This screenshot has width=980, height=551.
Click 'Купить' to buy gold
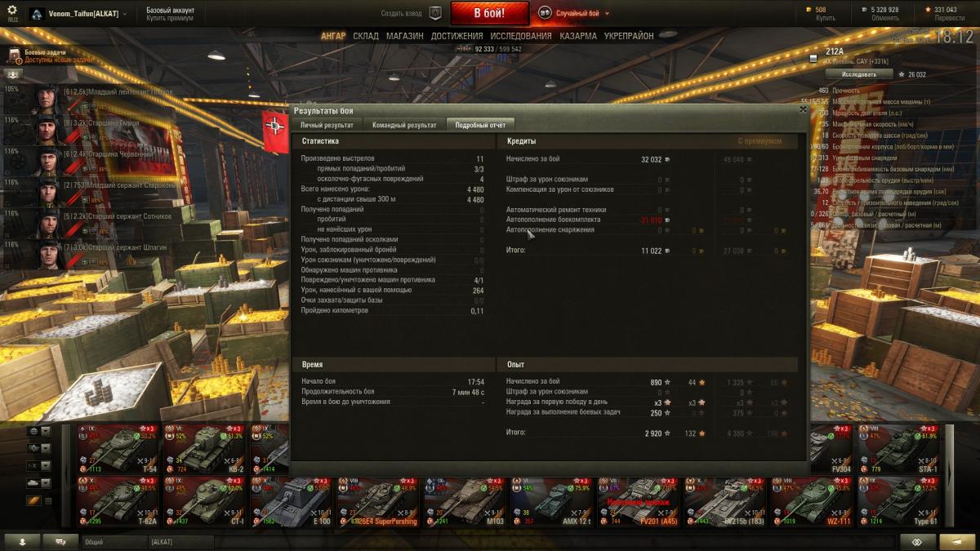[x=826, y=18]
